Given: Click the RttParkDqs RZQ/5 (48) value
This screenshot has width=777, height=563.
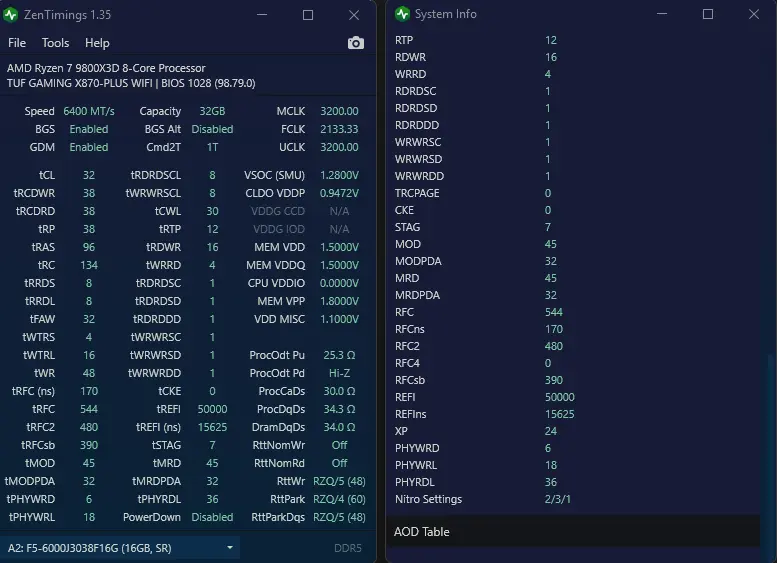Looking at the screenshot, I should click(x=339, y=517).
